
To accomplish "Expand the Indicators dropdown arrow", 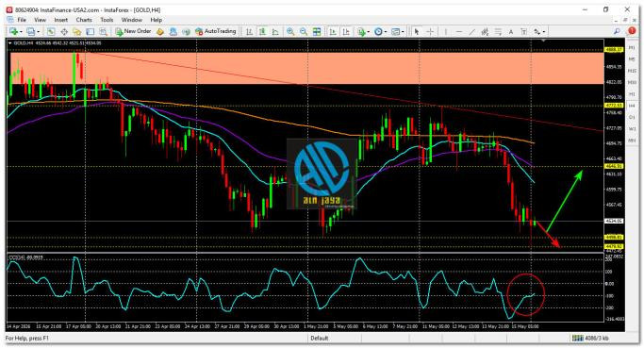I will tap(369, 32).
